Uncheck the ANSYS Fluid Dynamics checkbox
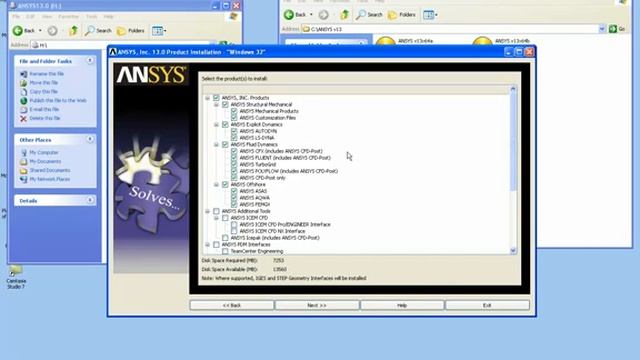640x360 pixels. 225,144
